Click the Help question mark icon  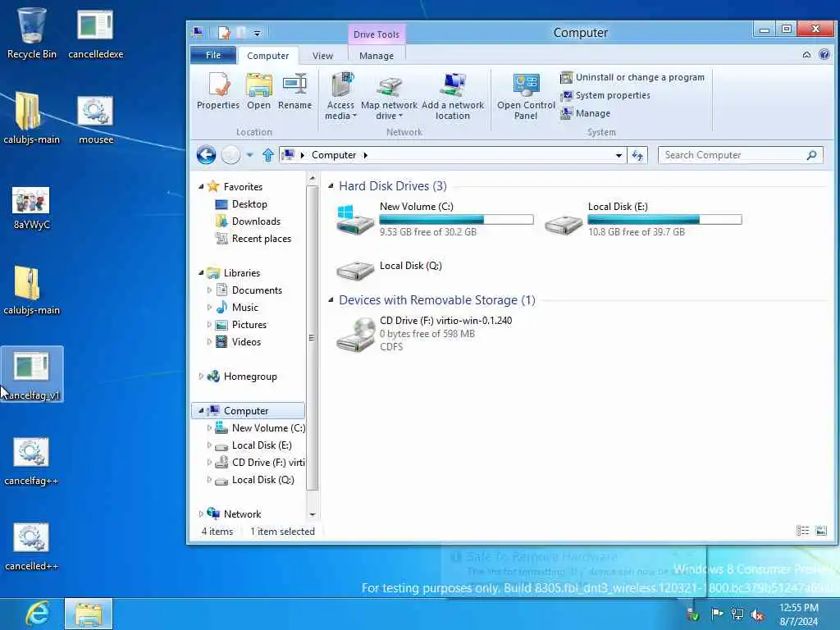824,54
